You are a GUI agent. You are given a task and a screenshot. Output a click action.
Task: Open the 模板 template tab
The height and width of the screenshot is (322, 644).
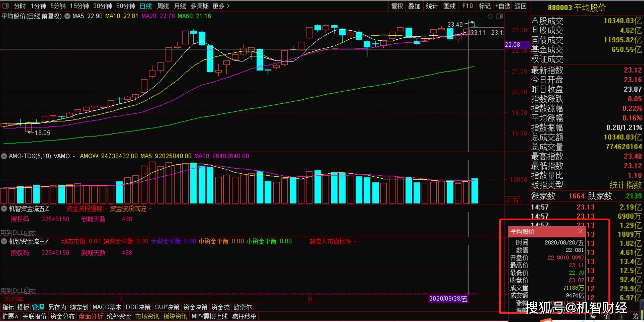23,307
